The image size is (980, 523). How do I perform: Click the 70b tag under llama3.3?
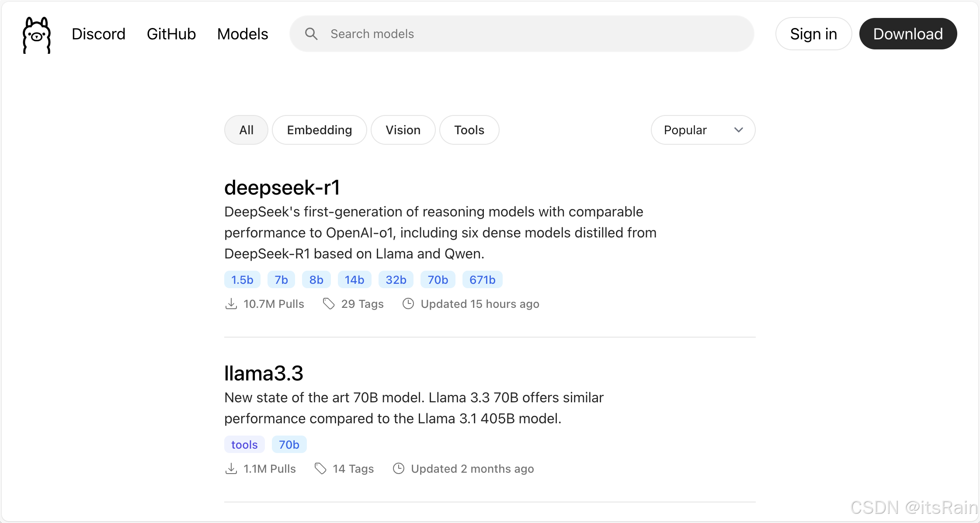[x=289, y=444]
